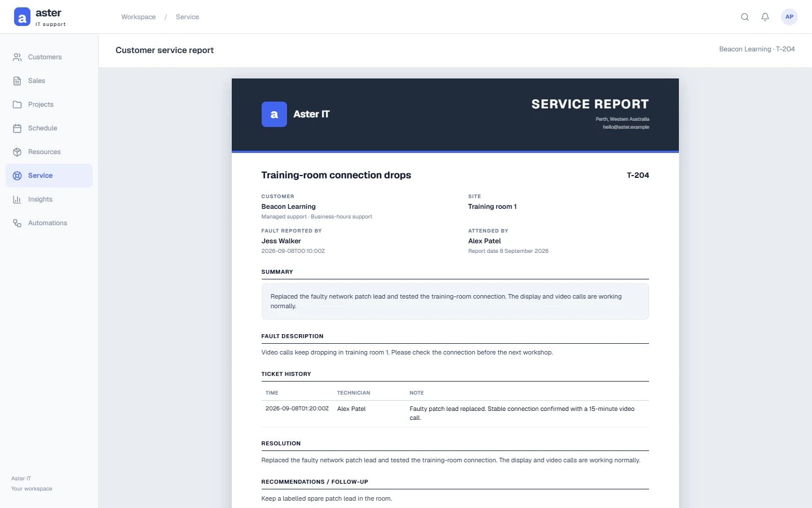Click the Projects folder icon
812x508 pixels.
pyautogui.click(x=17, y=104)
